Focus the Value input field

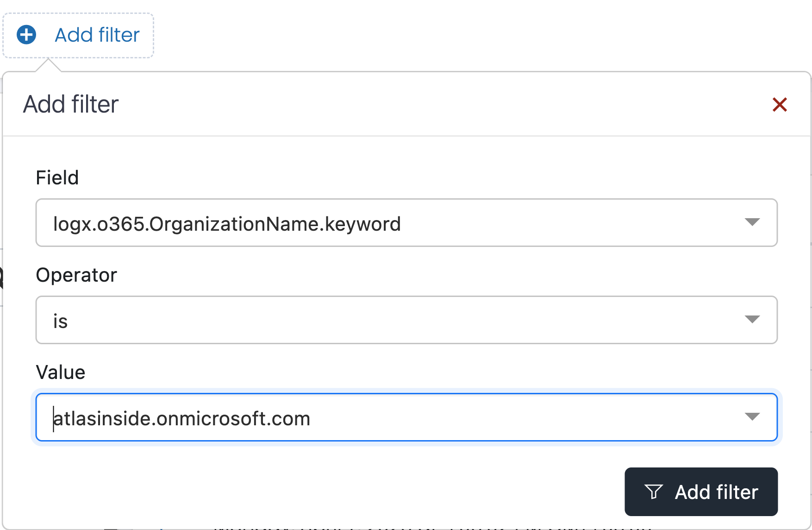[x=509, y=417]
